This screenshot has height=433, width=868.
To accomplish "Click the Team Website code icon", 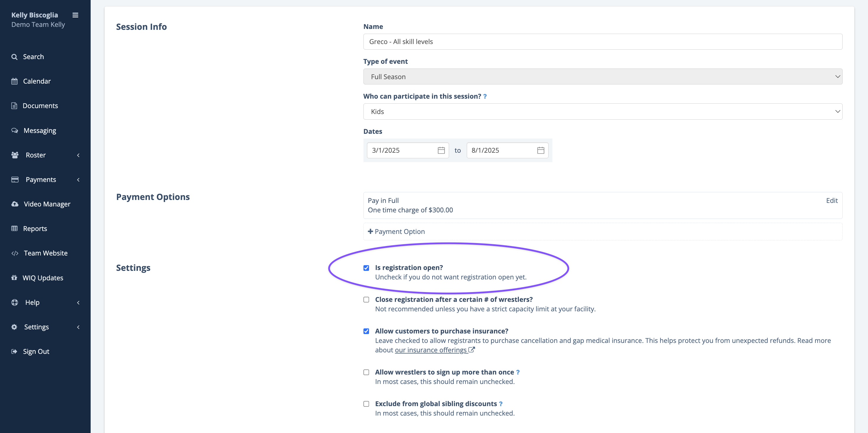I will point(15,253).
